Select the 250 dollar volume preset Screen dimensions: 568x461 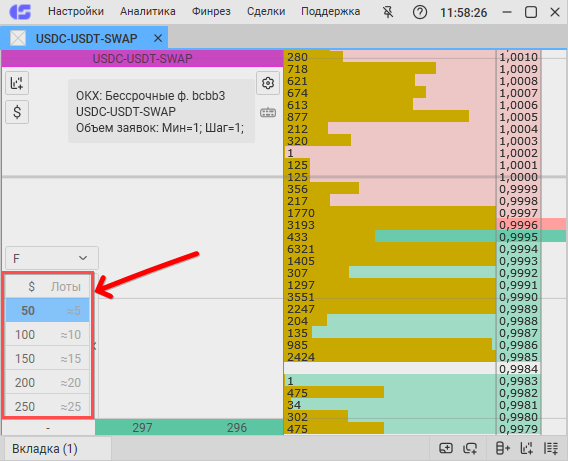[47, 406]
